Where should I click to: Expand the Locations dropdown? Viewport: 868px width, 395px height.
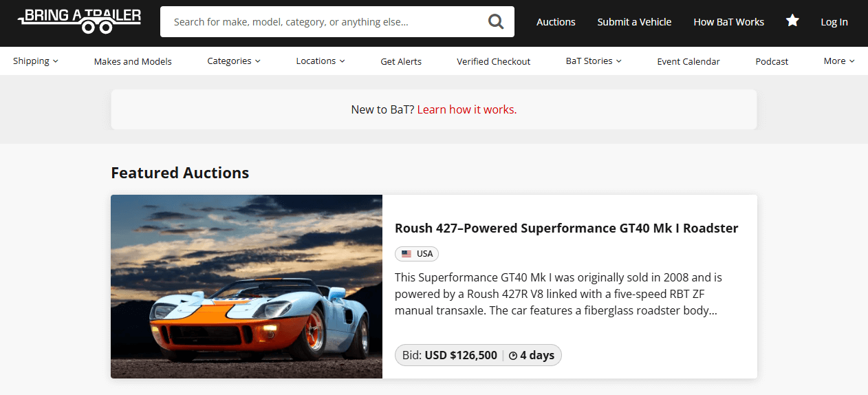click(x=321, y=61)
